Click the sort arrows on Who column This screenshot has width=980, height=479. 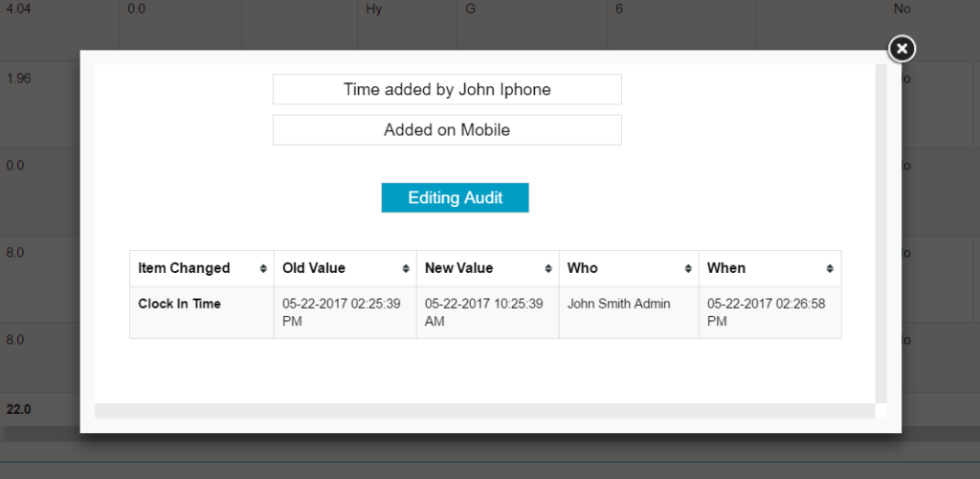[x=688, y=269]
